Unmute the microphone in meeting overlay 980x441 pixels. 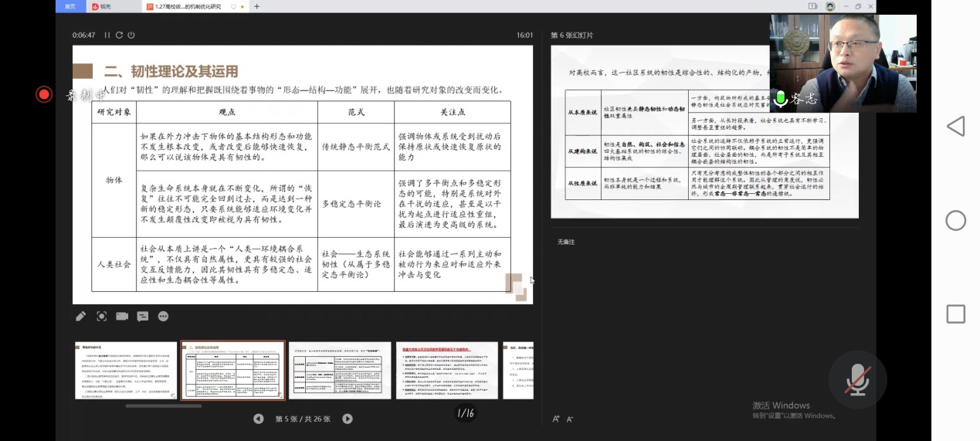857,380
